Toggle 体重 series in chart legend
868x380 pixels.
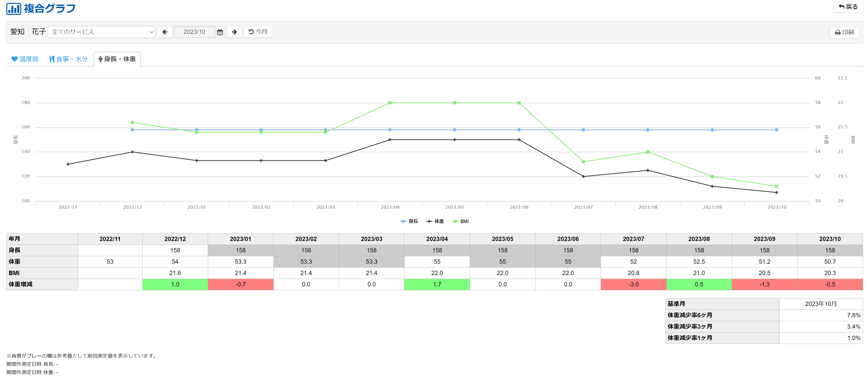coord(435,221)
